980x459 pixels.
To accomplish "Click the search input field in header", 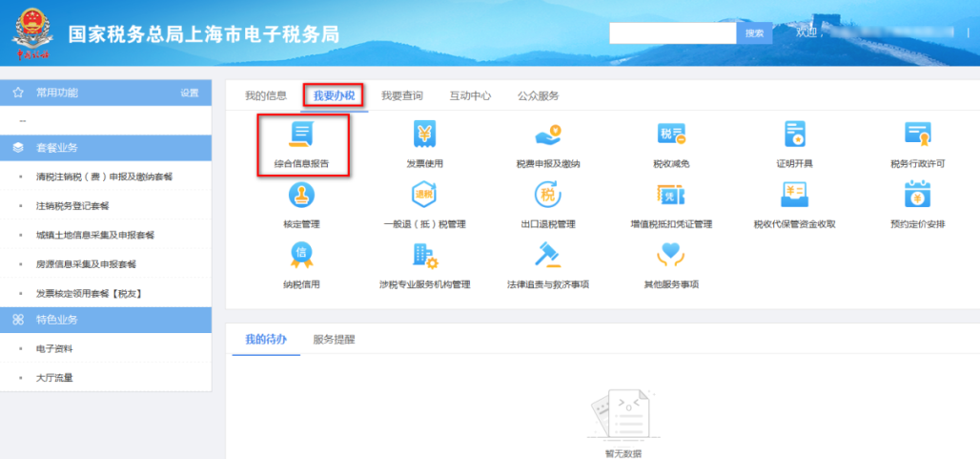I will point(673,33).
